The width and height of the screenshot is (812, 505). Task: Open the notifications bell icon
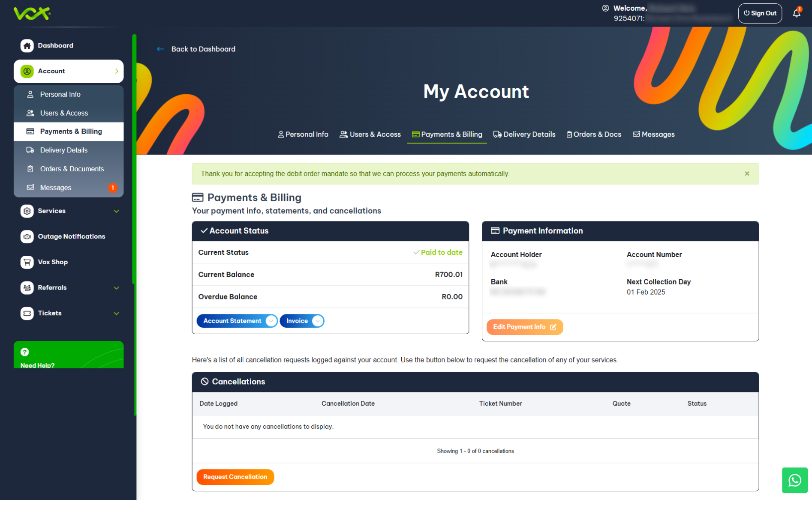(796, 13)
